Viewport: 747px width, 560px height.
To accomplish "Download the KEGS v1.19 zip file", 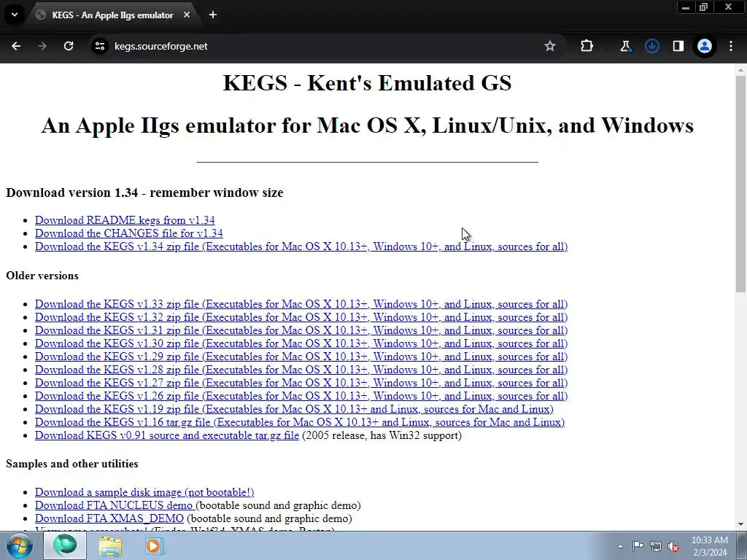I will 294,409.
